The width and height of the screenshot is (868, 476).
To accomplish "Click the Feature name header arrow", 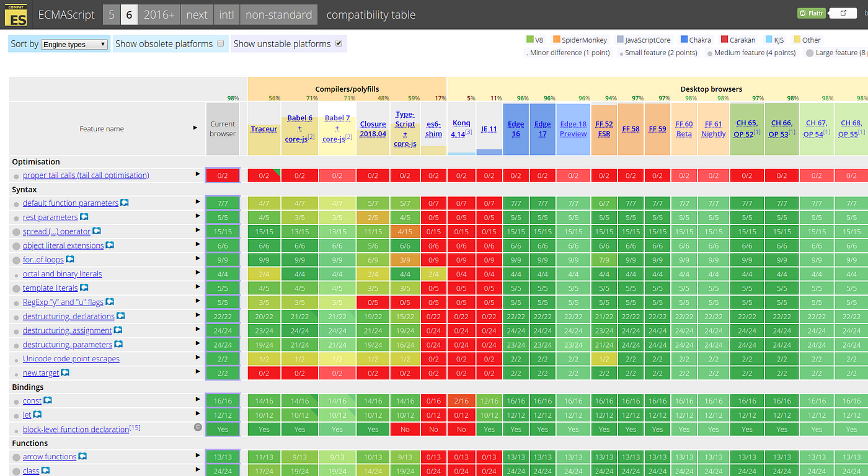I will click(x=197, y=128).
